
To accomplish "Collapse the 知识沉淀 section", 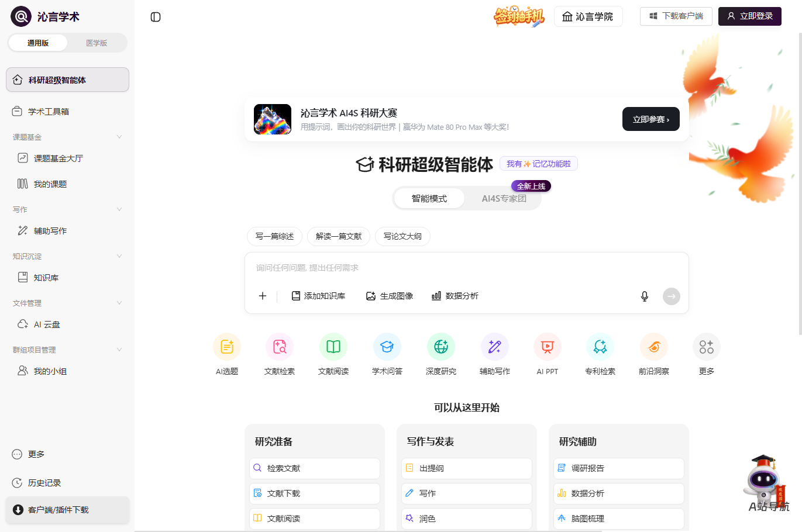I will [x=119, y=256].
